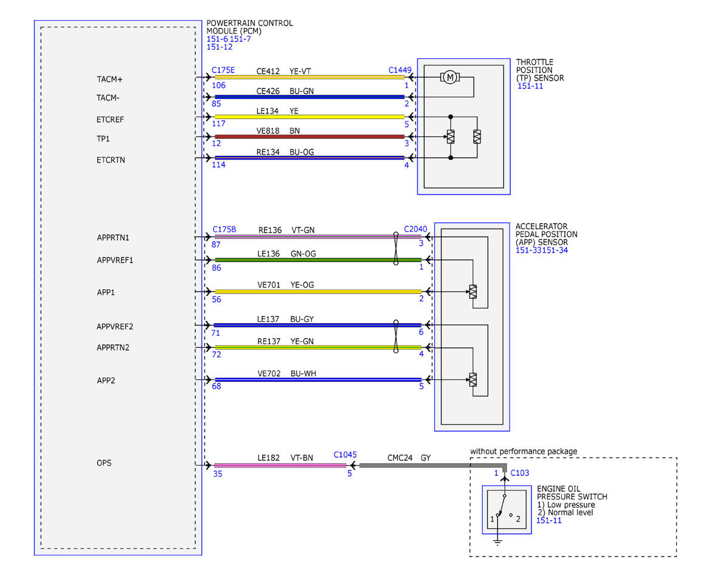This screenshot has height=562, width=728.
Task: Open 151-11 link under Engine Oil Pressure Switch
Action: [549, 520]
